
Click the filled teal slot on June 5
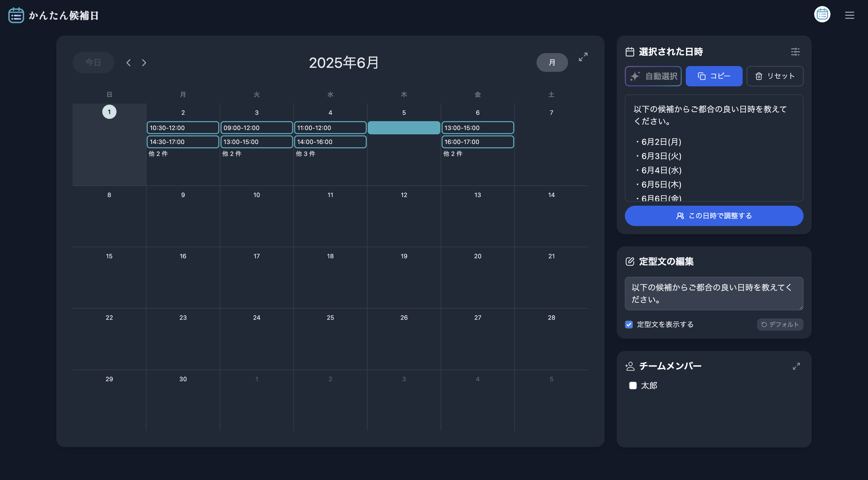pos(404,128)
